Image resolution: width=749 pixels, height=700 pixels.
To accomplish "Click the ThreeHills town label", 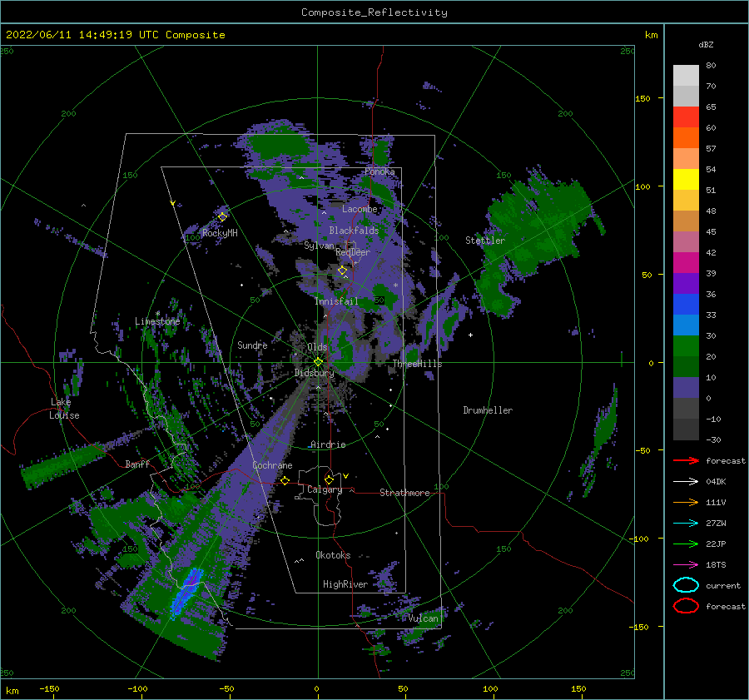I will pyautogui.click(x=417, y=364).
